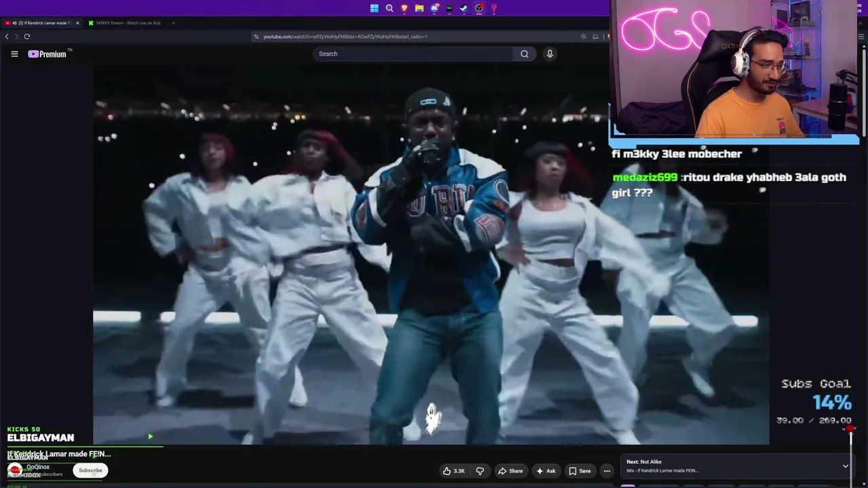Open the QoQinox channel name link

38,467
